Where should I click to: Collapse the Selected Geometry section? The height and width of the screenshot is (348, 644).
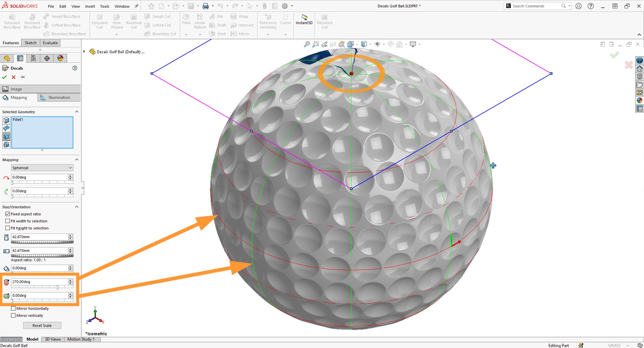77,112
